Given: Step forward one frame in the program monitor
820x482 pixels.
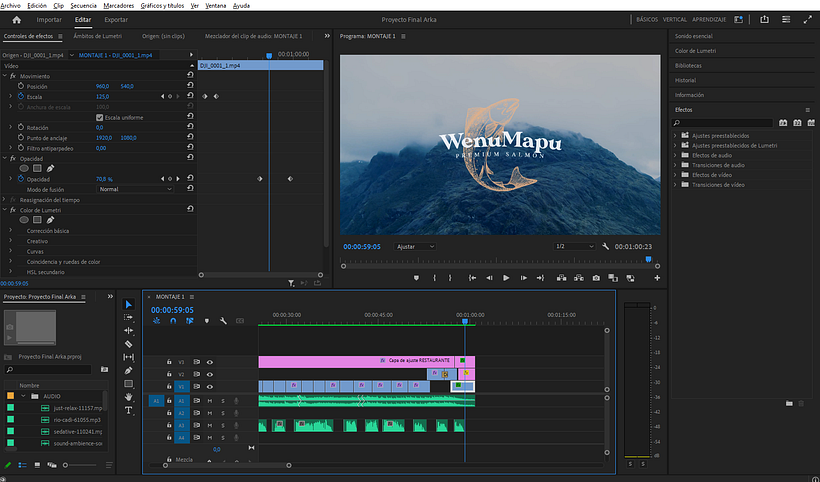Looking at the screenshot, I should pos(523,278).
